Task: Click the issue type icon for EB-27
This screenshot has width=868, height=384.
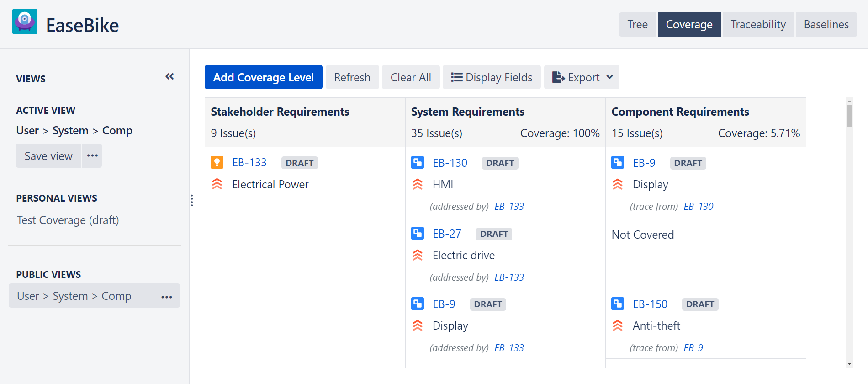Action: click(x=418, y=233)
